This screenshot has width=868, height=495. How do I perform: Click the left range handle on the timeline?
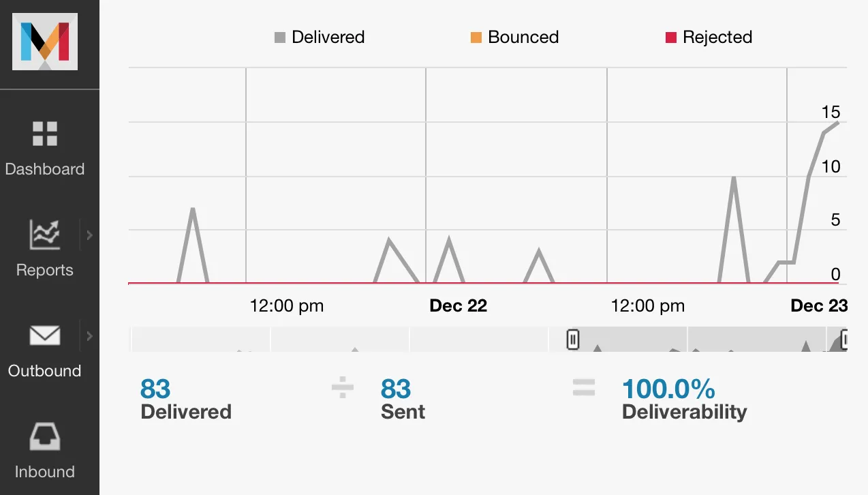571,339
